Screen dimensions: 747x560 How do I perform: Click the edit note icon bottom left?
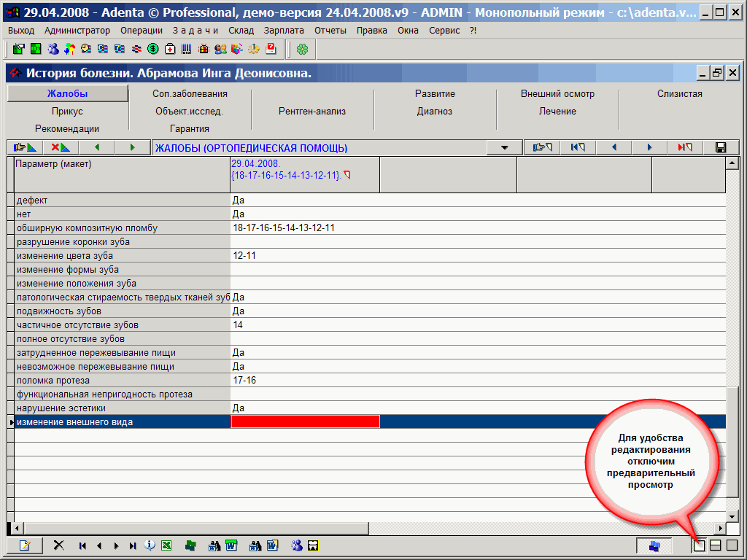(x=24, y=545)
